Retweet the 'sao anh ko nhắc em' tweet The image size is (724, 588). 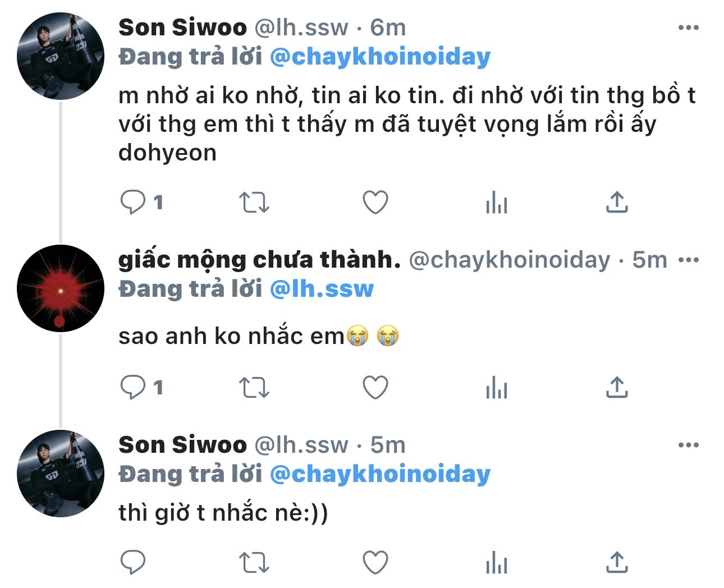(x=254, y=388)
